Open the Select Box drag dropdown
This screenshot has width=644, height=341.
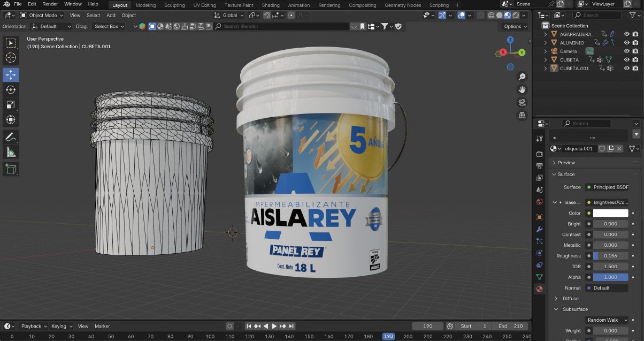click(x=109, y=26)
